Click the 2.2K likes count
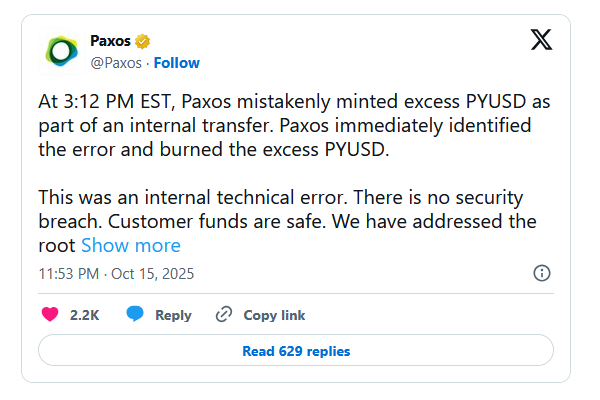 point(84,315)
